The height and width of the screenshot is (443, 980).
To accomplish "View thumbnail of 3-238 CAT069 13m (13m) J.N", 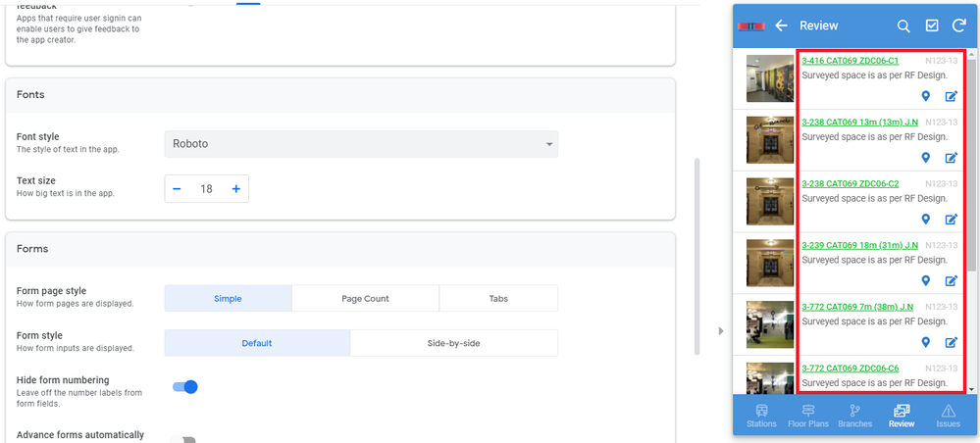I will 770,140.
